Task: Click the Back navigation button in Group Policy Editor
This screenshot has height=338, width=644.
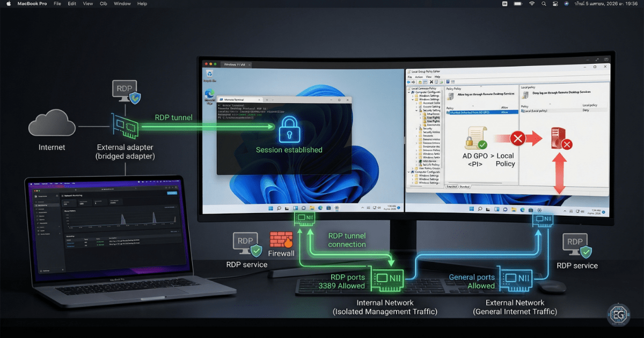Action: point(408,82)
